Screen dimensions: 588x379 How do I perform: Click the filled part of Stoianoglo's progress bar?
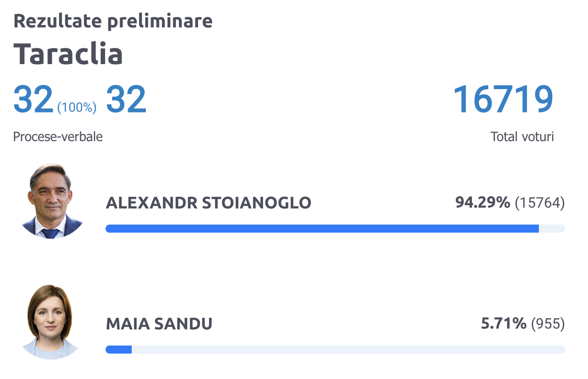pyautogui.click(x=322, y=229)
